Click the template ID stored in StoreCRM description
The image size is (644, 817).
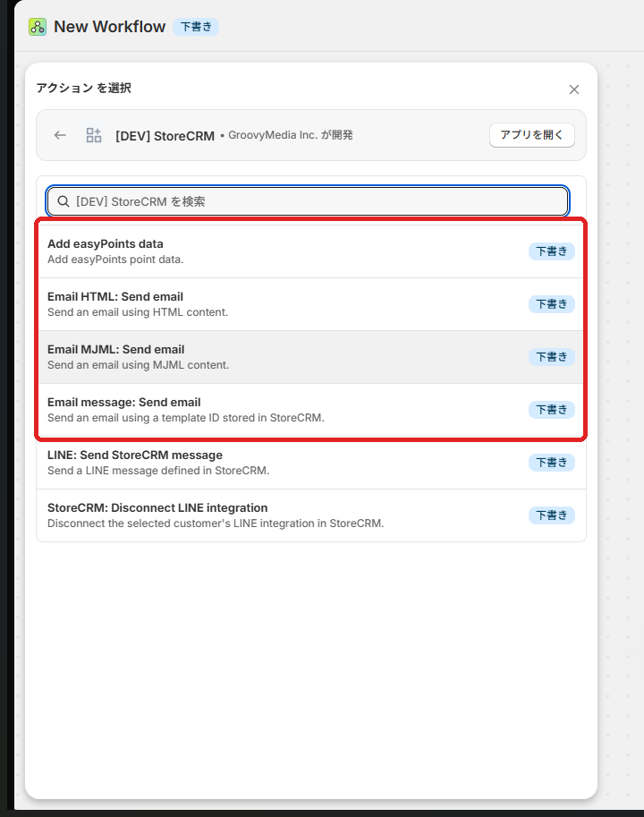[186, 418]
